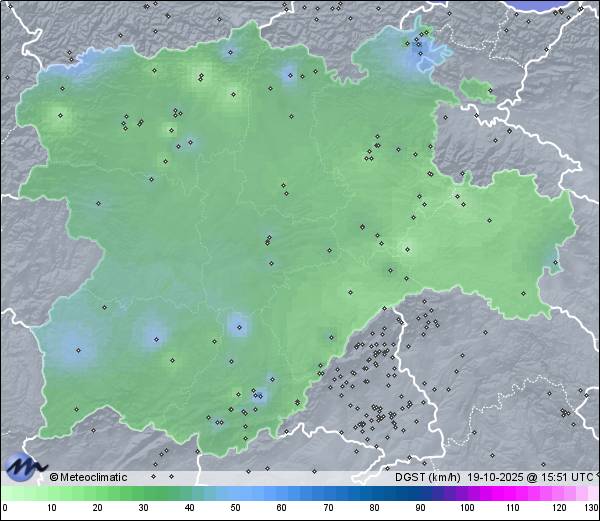This screenshot has height=521, width=600.
Task: Click the blue patch on the eastern edge of green region
Action: tap(551, 264)
